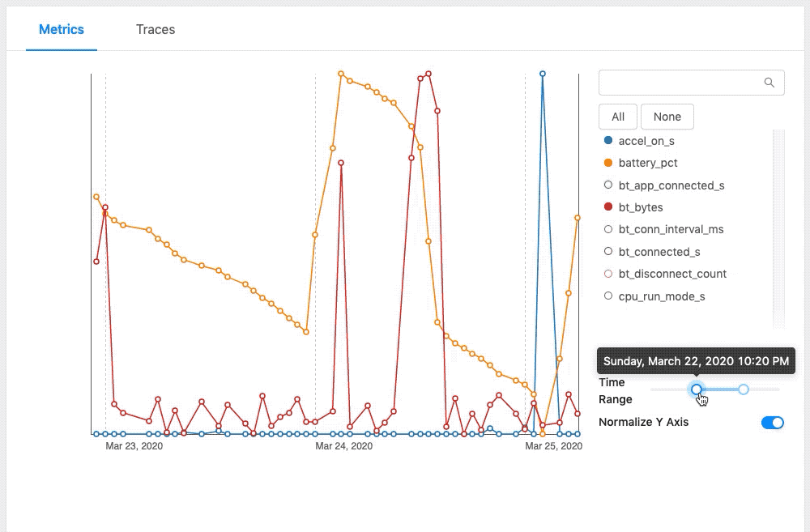Switch to the Traces tab
Screen dimensions: 810x532
(x=156, y=30)
